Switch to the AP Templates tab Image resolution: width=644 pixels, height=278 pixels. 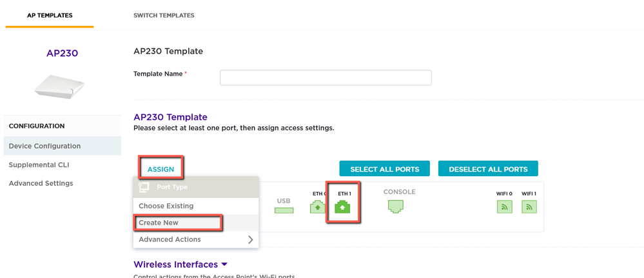(x=50, y=15)
